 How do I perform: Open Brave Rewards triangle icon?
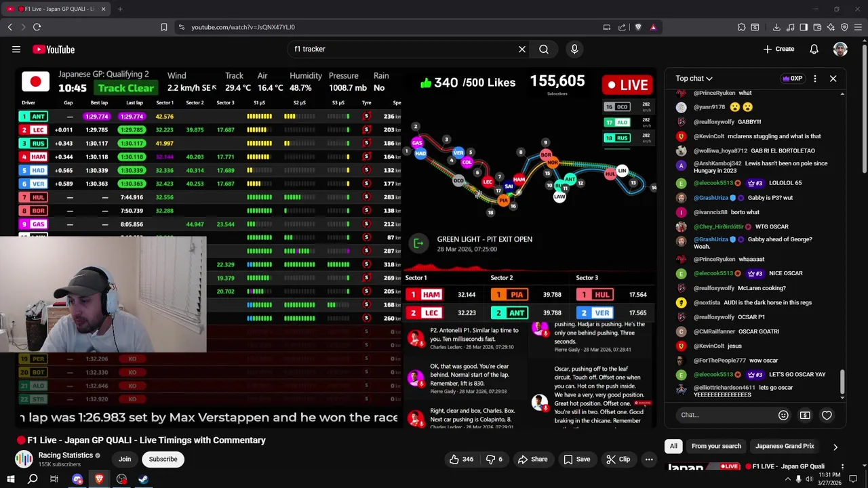pyautogui.click(x=653, y=27)
